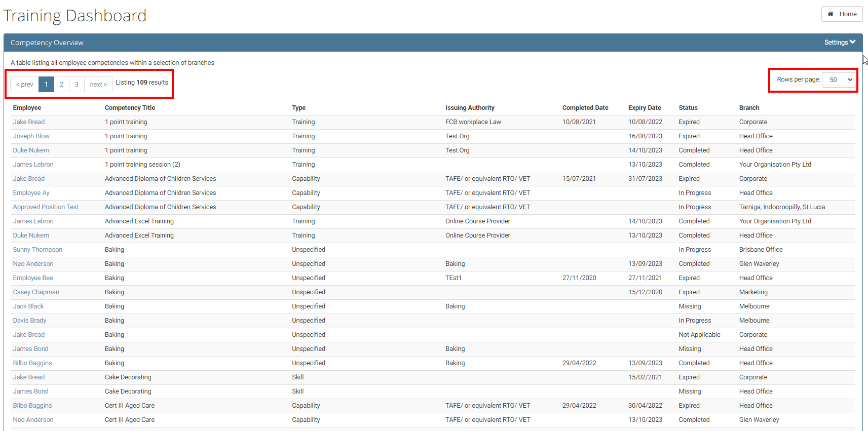
Task: Open Casey Chapman employee link
Action: point(36,292)
